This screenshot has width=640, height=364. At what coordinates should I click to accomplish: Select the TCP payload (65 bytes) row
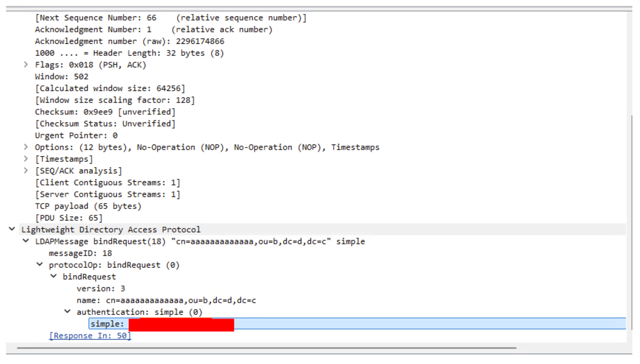pos(88,206)
